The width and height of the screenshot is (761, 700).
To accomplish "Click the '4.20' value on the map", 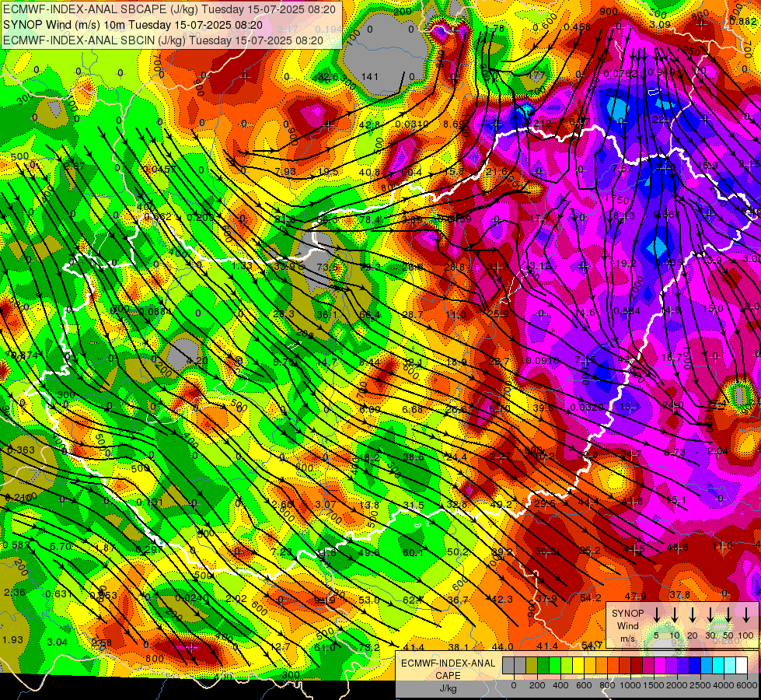I will [197, 360].
